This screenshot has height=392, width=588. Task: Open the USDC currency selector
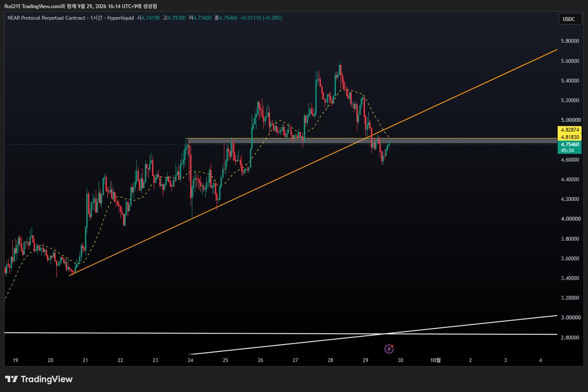click(570, 20)
